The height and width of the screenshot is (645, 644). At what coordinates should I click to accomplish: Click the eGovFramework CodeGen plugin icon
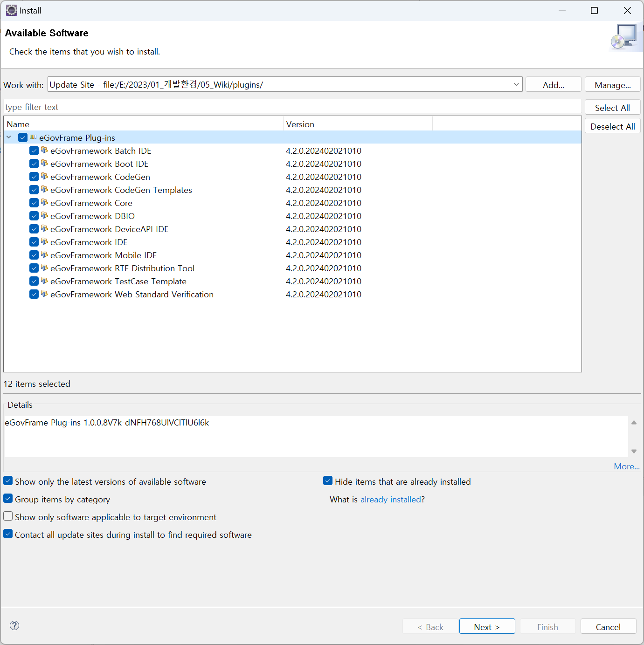44,176
